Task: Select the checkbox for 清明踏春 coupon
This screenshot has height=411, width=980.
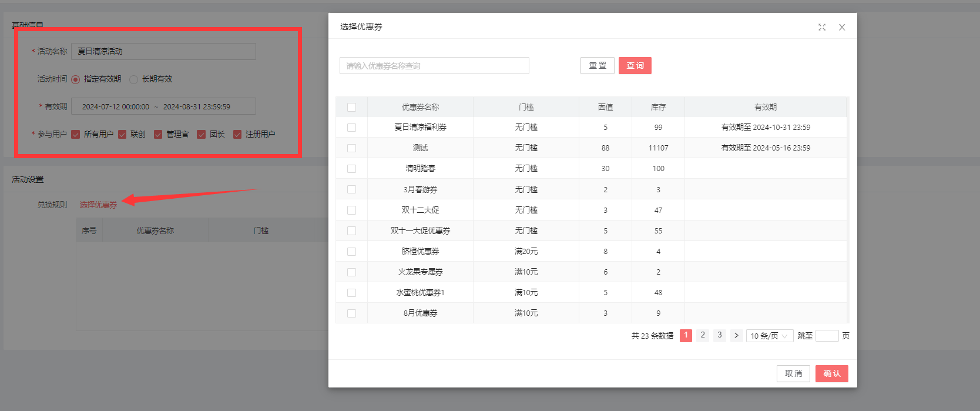Action: tap(351, 169)
